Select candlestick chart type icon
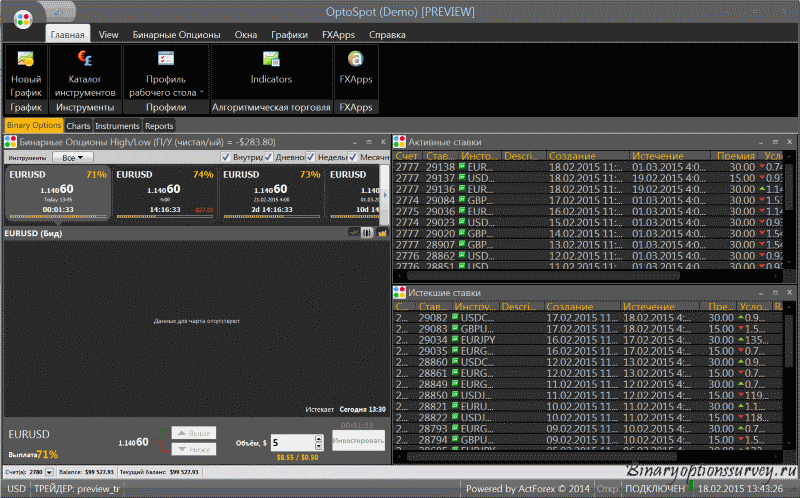 (367, 233)
